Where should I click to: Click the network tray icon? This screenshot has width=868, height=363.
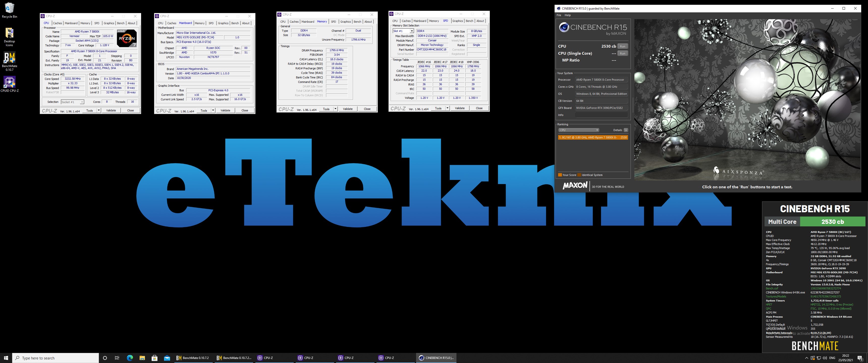[x=819, y=358]
